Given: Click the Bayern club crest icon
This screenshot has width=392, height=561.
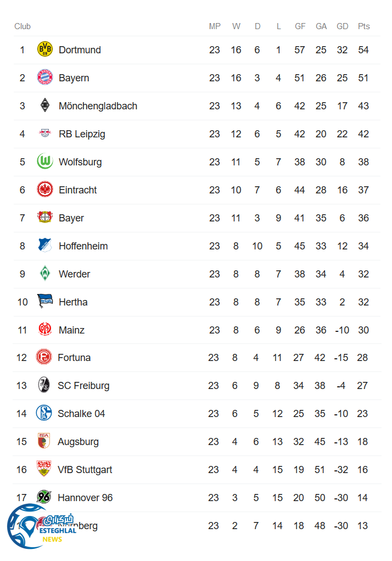Looking at the screenshot, I should pyautogui.click(x=45, y=78).
